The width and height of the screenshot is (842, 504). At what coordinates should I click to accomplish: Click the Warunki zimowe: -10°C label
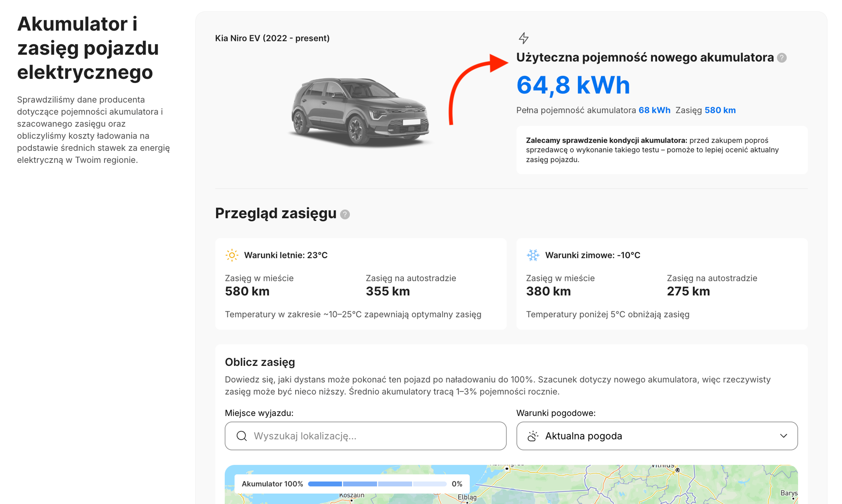pyautogui.click(x=593, y=255)
